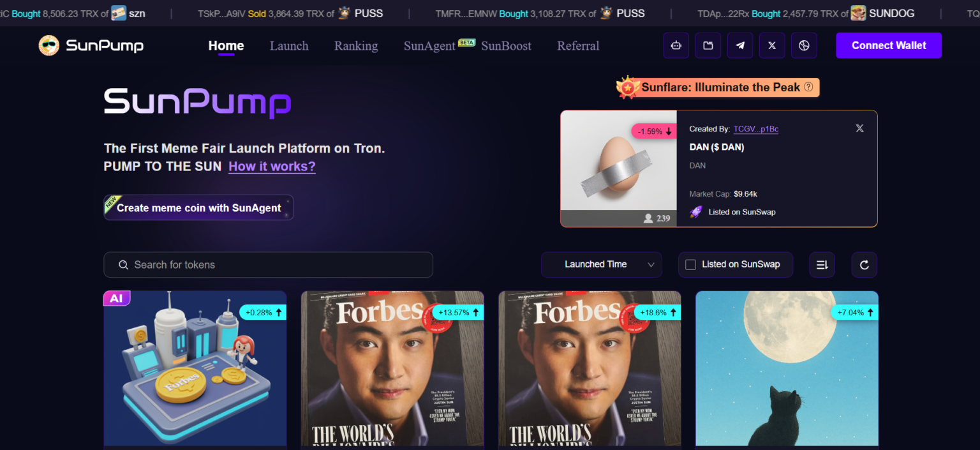Click the Connect Wallet button
980x450 pixels.
(x=888, y=46)
